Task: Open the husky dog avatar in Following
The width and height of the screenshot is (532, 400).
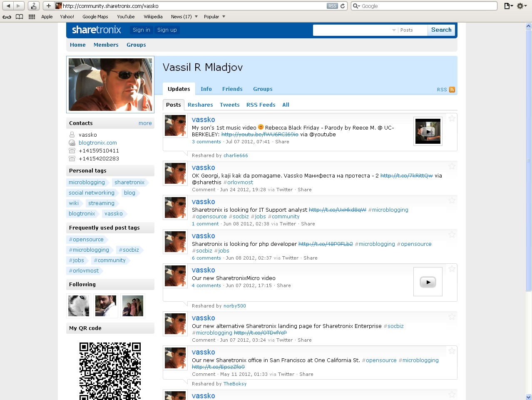Action: (x=79, y=306)
